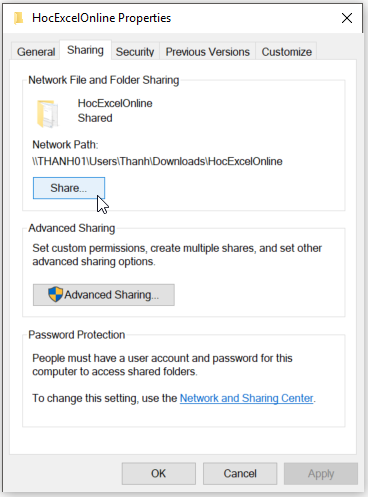Click the shared HocExcelOnline folder icon
The height and width of the screenshot is (497, 368).
(47, 114)
